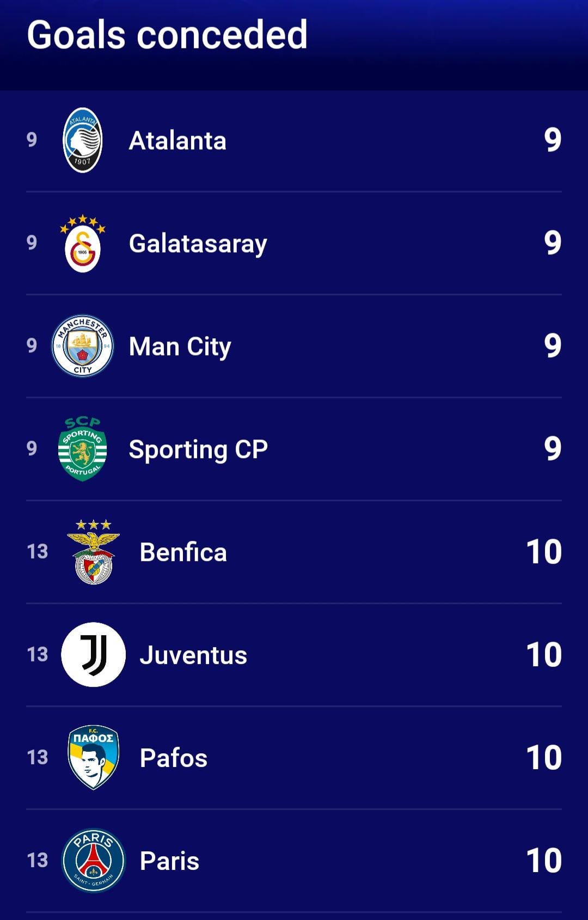Open the Atalanta team name

click(x=177, y=141)
